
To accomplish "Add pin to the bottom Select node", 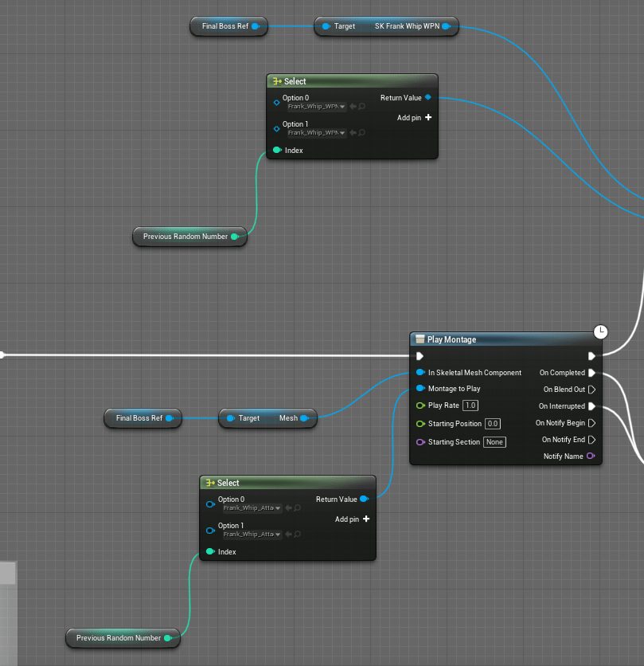I will pyautogui.click(x=366, y=519).
